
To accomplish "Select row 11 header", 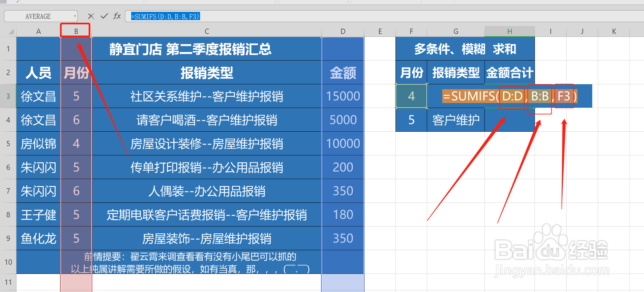I will coord(8,282).
